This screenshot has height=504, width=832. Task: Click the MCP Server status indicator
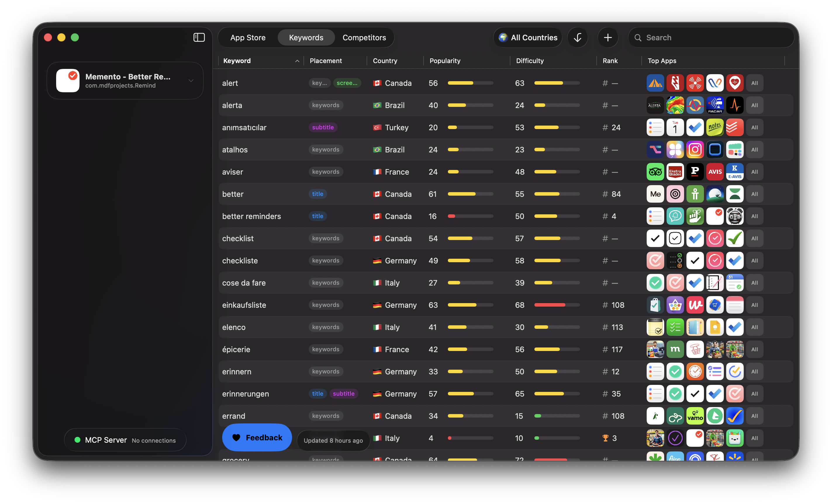[x=77, y=440]
